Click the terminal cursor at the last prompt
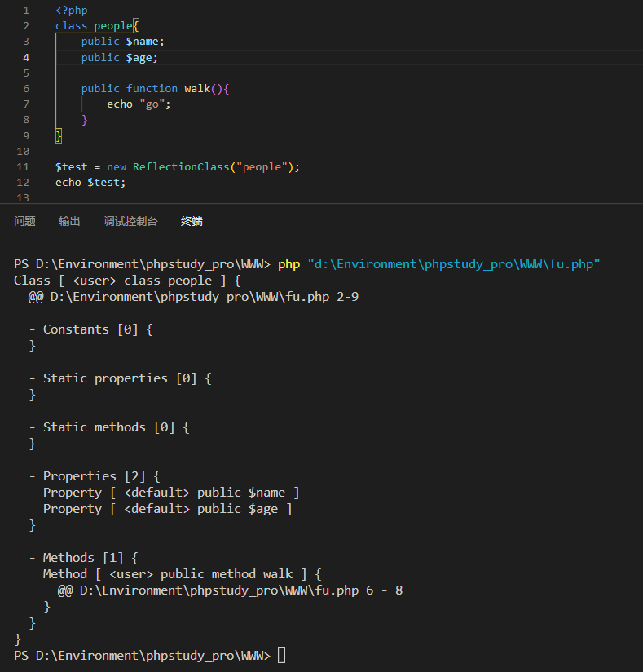 281,656
